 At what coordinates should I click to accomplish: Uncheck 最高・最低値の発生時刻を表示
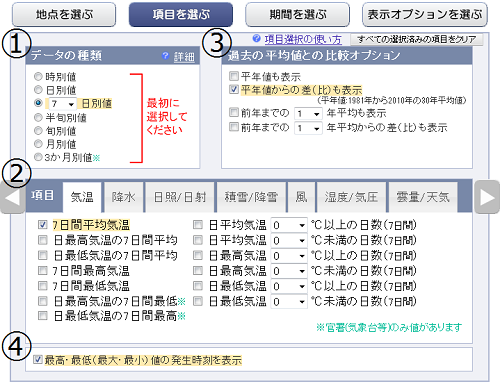pos(38,359)
